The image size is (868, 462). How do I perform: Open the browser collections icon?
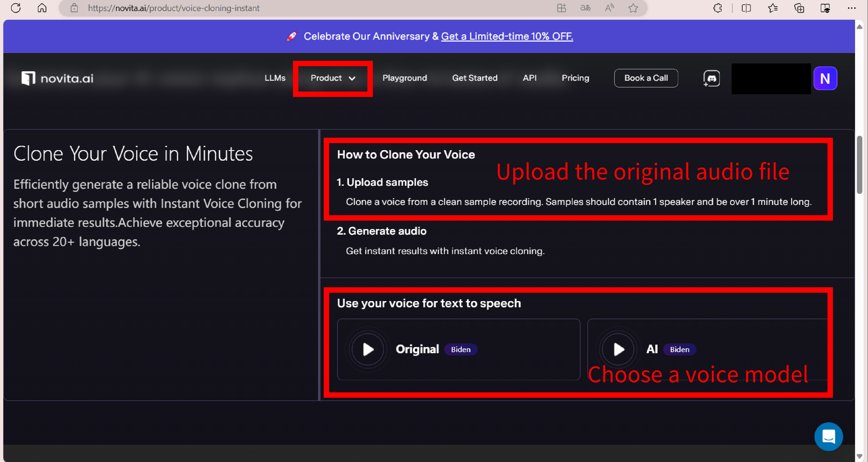(799, 8)
